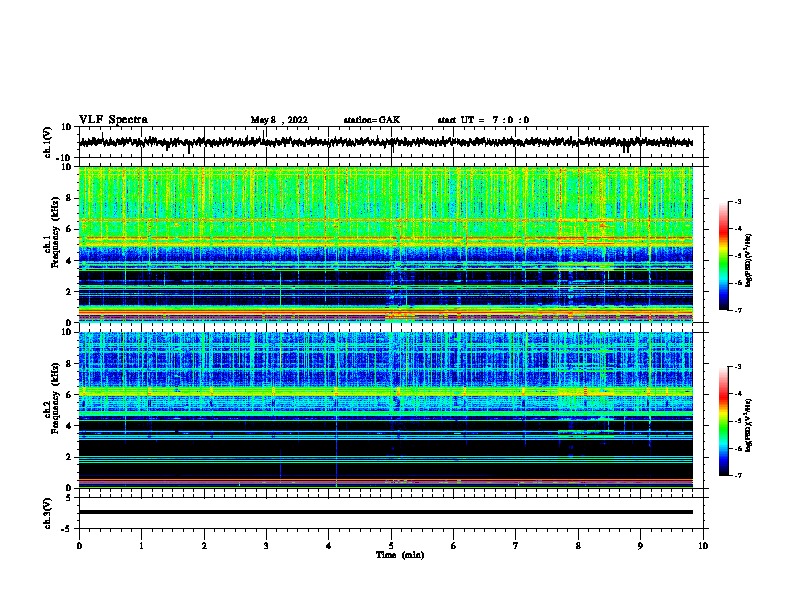This screenshot has width=792, height=612.
Task: Click the ch.1 spectrogram color scale bar
Action: 724,256
